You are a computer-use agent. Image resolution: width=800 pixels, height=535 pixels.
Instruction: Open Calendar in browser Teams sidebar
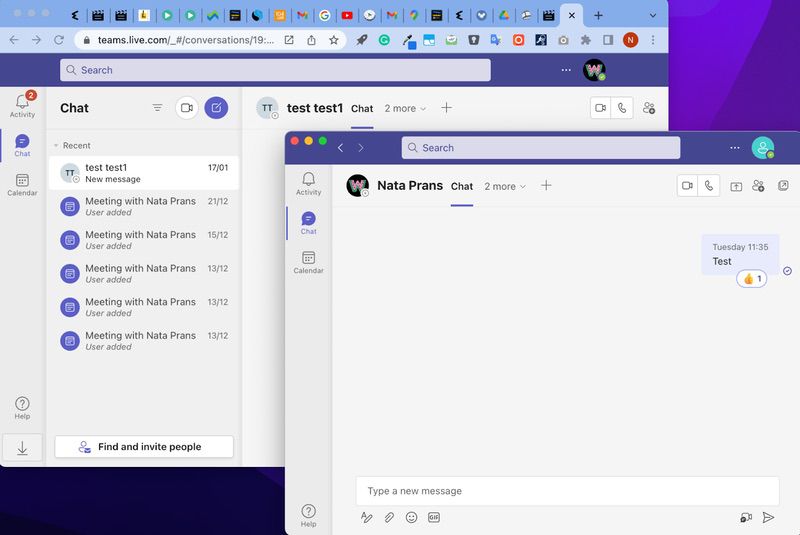coord(22,185)
